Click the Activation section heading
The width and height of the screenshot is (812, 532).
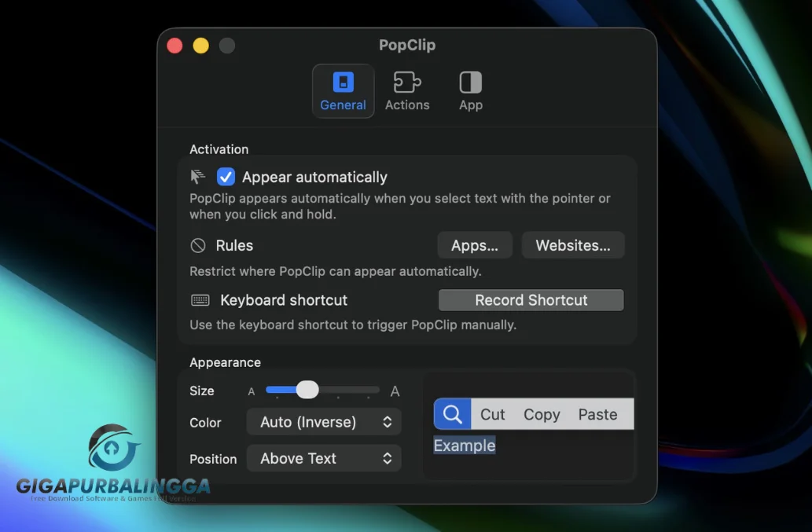click(219, 149)
